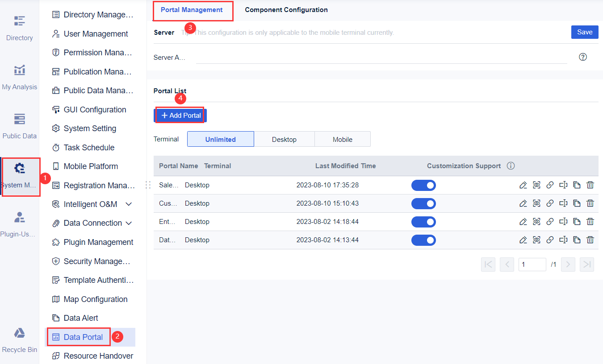The width and height of the screenshot is (603, 364).
Task: Duplicate the Dat portal using copy icon
Action: pos(577,240)
